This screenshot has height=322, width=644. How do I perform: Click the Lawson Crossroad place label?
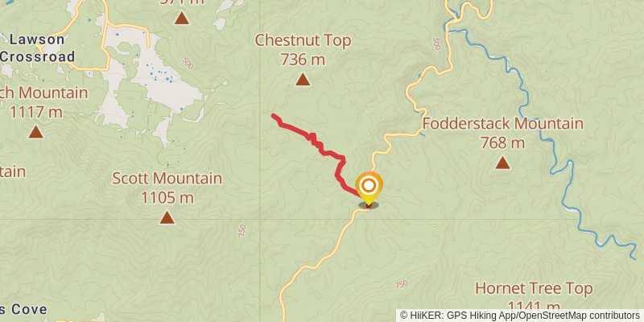click(x=37, y=48)
